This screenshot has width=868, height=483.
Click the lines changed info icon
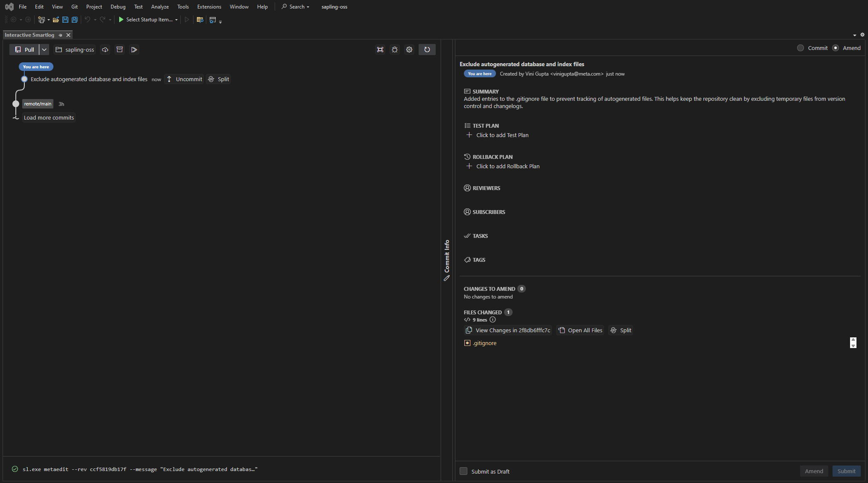493,319
